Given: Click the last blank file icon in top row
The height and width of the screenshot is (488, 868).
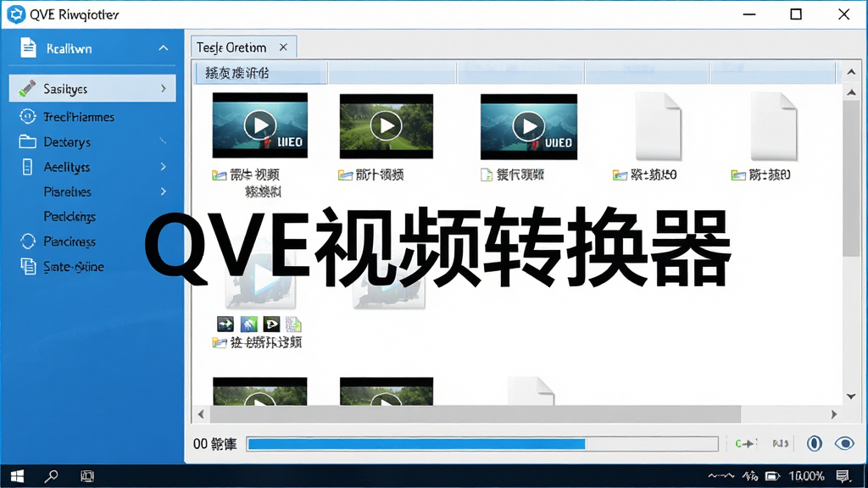Looking at the screenshot, I should pos(773,126).
